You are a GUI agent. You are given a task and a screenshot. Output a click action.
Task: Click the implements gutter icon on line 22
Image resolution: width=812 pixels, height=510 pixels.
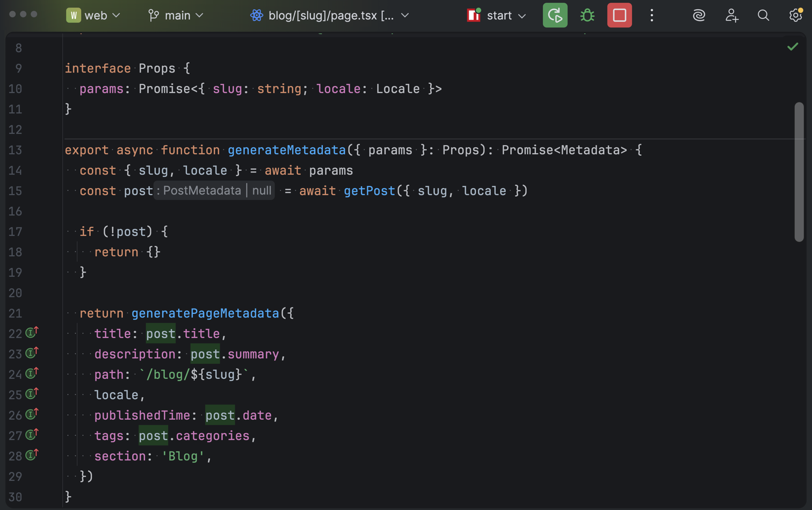32,333
